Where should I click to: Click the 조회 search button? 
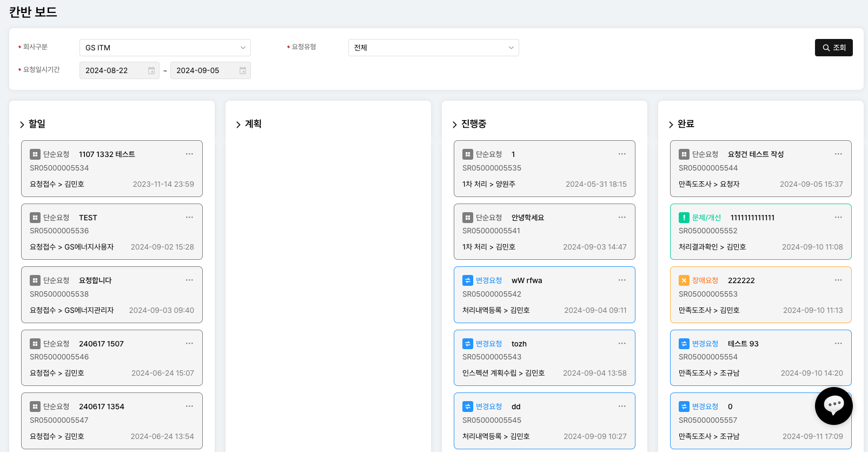pyautogui.click(x=833, y=48)
